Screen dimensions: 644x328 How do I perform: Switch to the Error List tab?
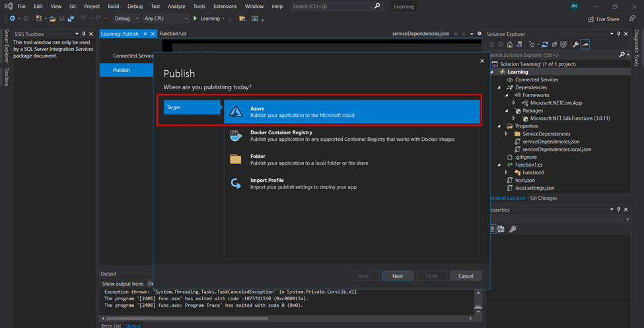point(111,325)
